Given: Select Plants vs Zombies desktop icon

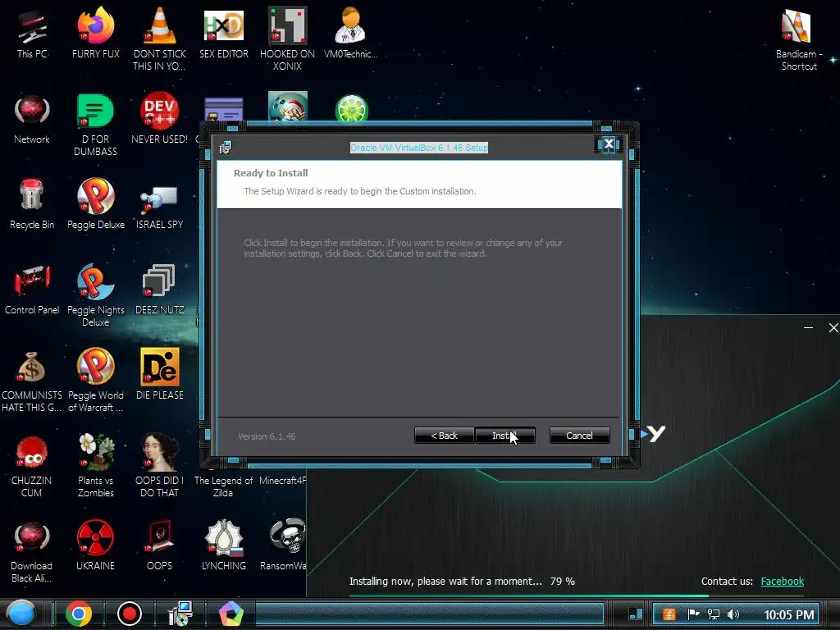Looking at the screenshot, I should click(x=96, y=465).
